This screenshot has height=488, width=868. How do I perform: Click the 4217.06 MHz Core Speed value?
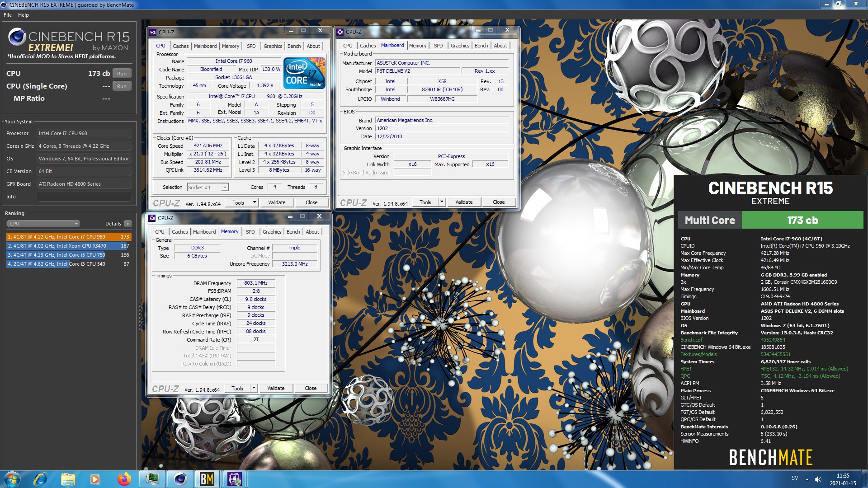point(208,145)
